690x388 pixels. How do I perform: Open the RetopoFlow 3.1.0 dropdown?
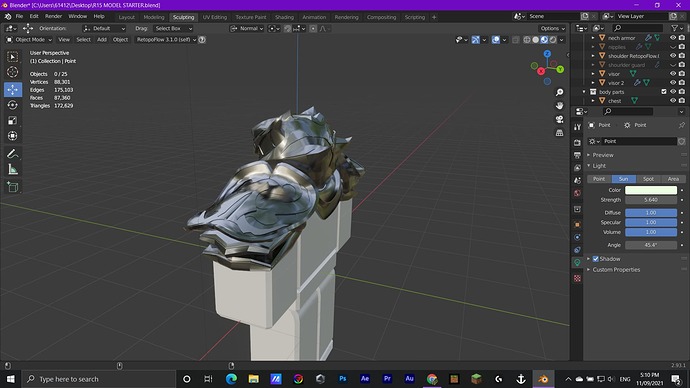click(166, 40)
